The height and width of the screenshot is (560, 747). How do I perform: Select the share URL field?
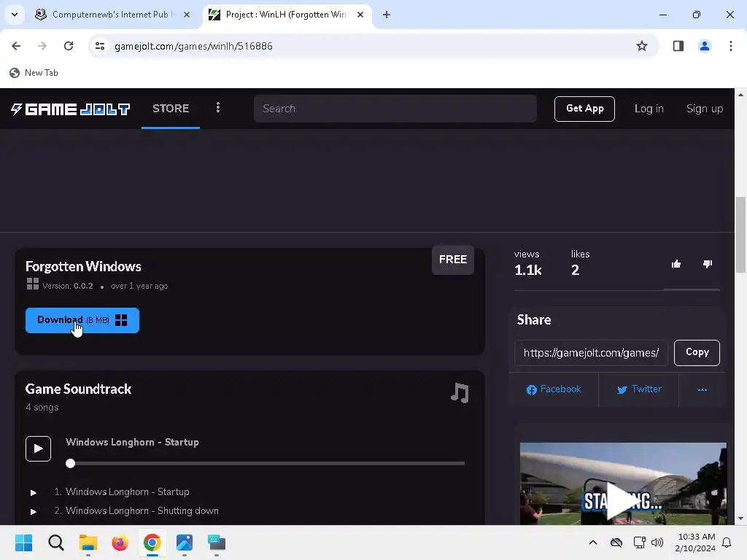591,353
